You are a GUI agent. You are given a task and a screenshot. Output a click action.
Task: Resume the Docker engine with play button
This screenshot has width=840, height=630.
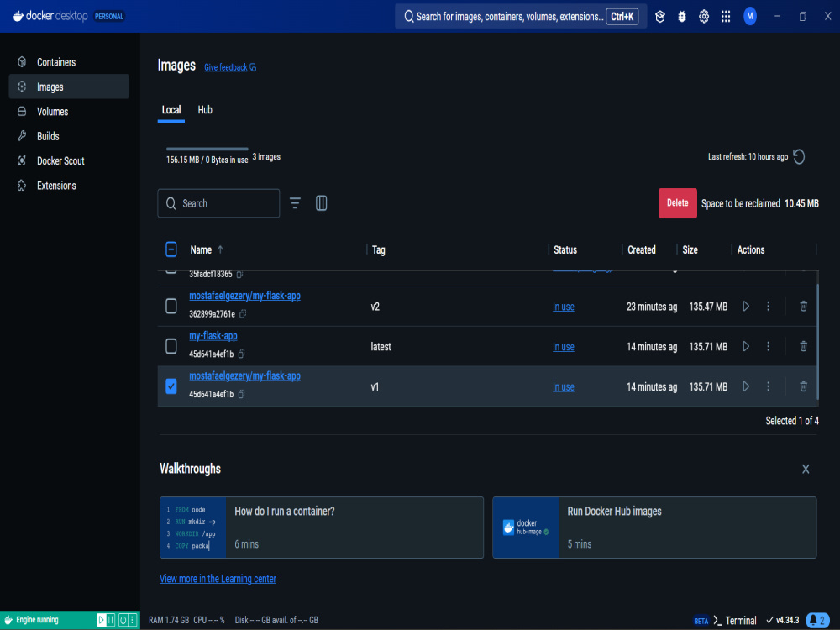click(101, 620)
